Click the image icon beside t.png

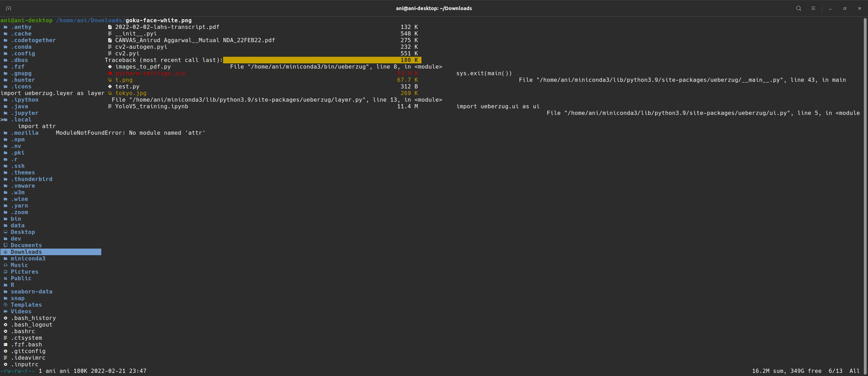click(110, 80)
